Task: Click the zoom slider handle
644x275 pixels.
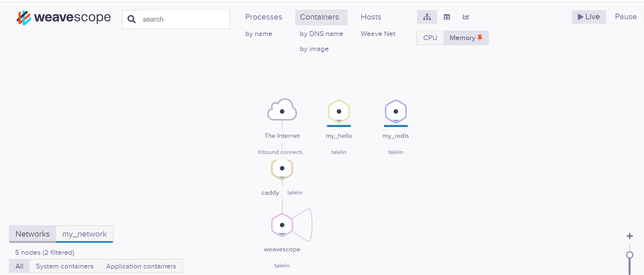Action: pos(630,255)
